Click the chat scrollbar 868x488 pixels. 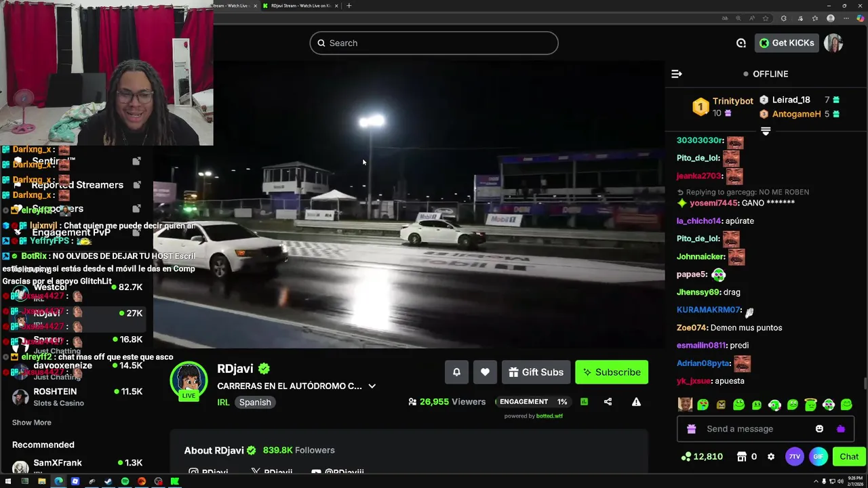(864, 384)
